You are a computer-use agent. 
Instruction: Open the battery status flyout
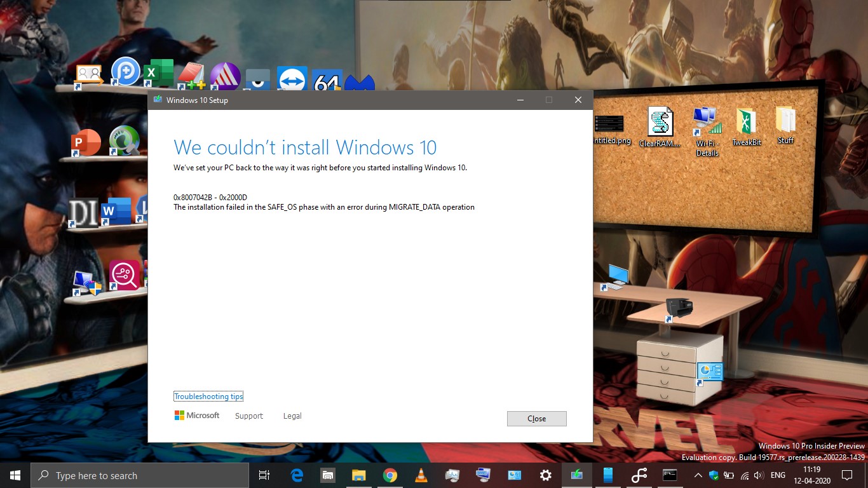click(728, 475)
